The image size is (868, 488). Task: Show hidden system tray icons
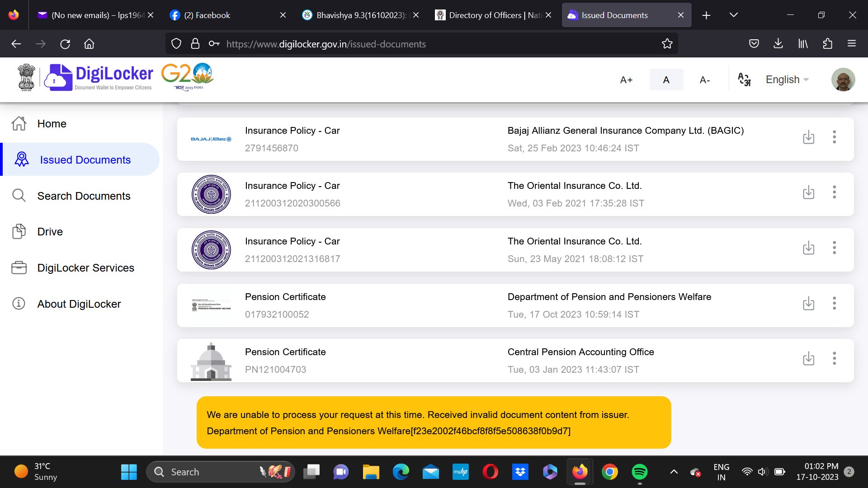(674, 472)
